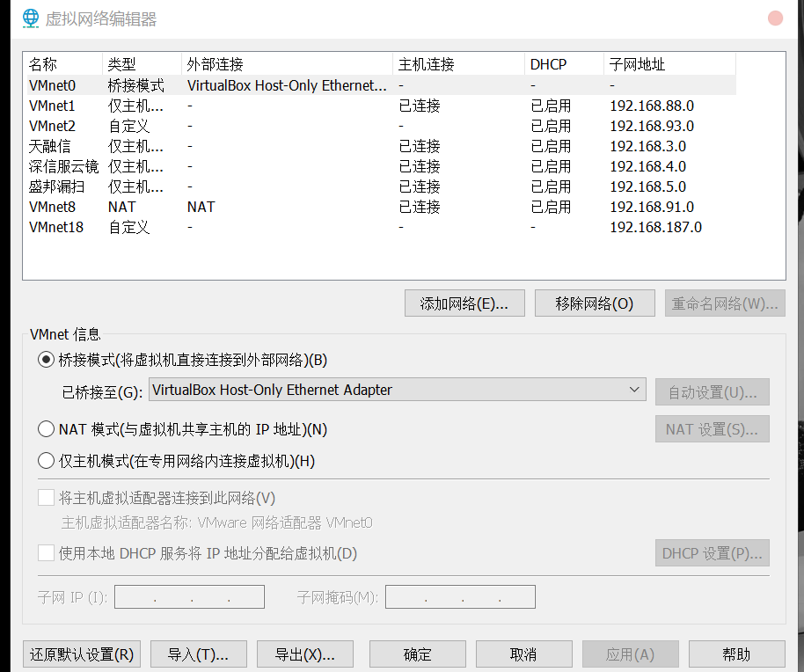Image resolution: width=804 pixels, height=672 pixels.
Task: Click the DHCP column header
Action: coord(565,64)
